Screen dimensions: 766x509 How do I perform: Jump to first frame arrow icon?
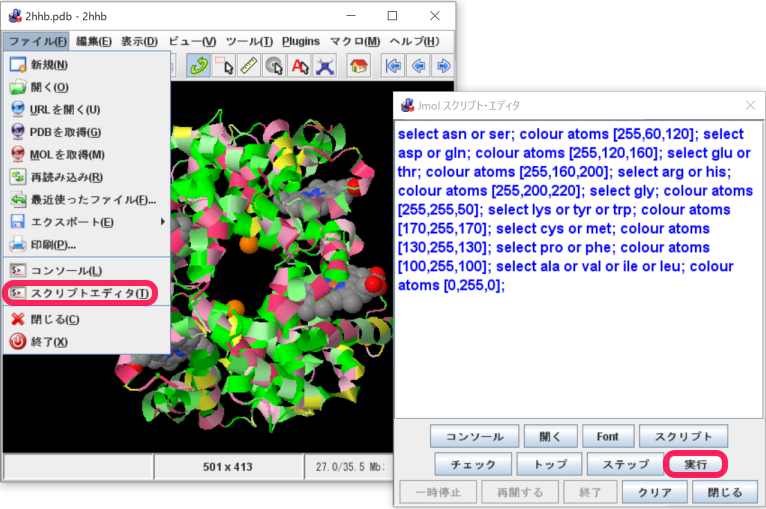[393, 65]
